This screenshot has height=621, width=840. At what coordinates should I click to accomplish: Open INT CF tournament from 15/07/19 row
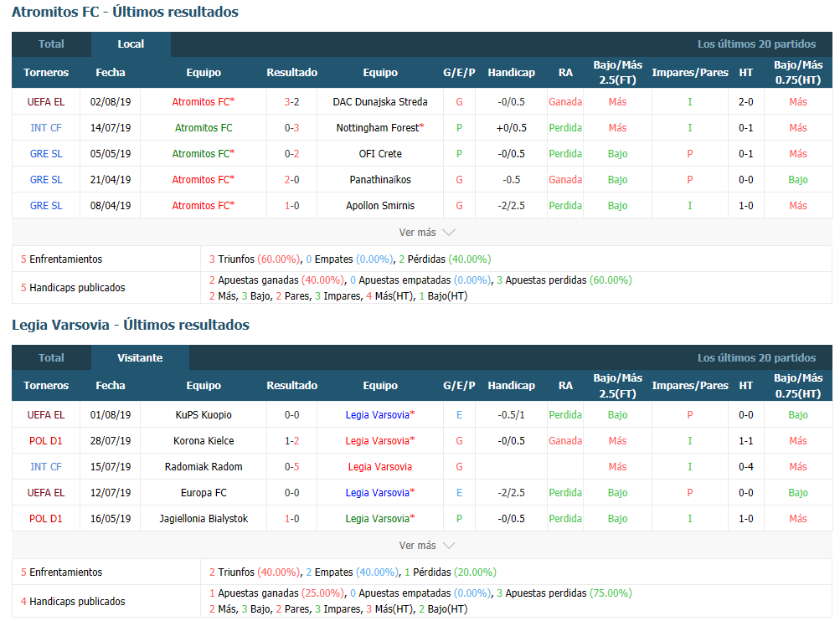46,467
